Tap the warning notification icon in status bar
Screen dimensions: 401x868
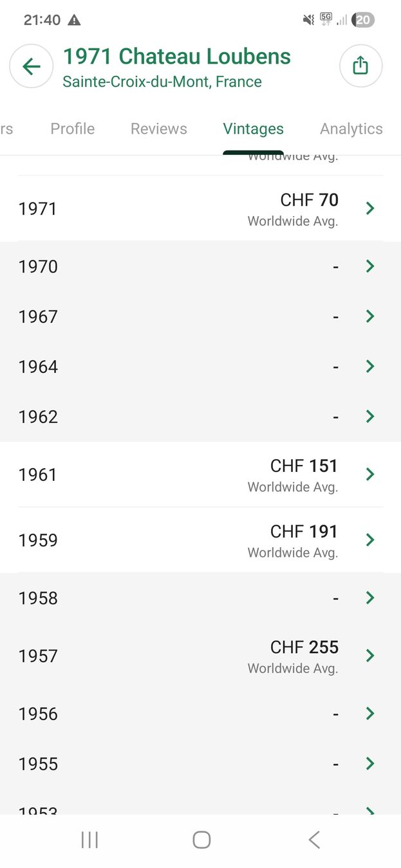click(74, 20)
